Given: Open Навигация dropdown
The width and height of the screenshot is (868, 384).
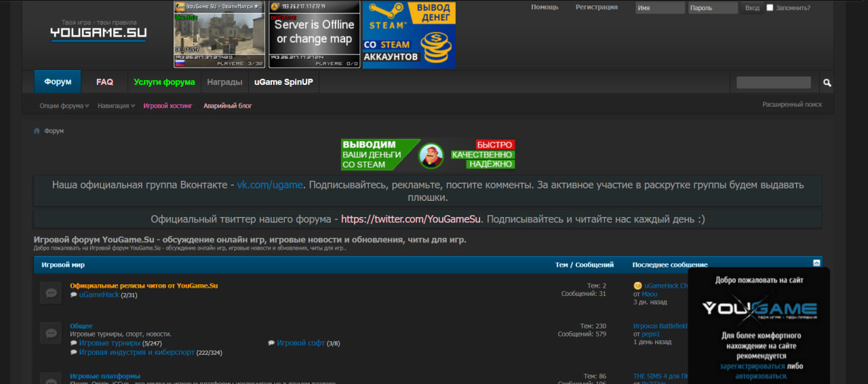Looking at the screenshot, I should coord(116,106).
